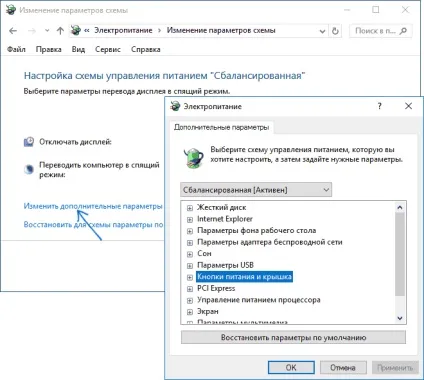The image size is (424, 380).
Task: Select the Жесткий диск tree item
Action: click(222, 207)
